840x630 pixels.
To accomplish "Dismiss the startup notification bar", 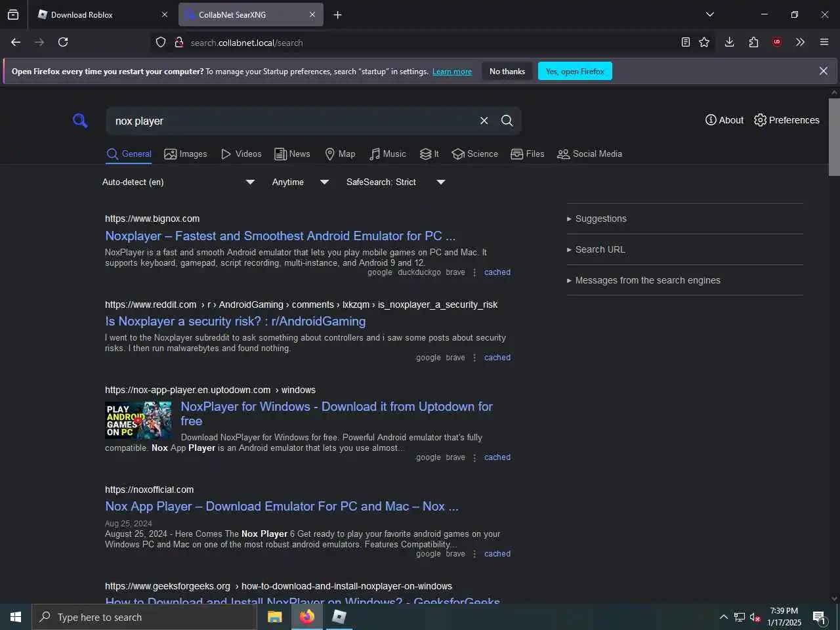I will (x=823, y=71).
